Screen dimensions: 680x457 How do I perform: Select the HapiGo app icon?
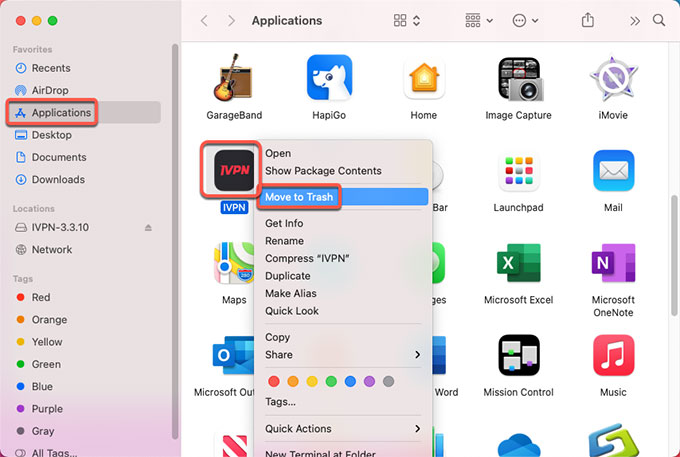coord(328,79)
